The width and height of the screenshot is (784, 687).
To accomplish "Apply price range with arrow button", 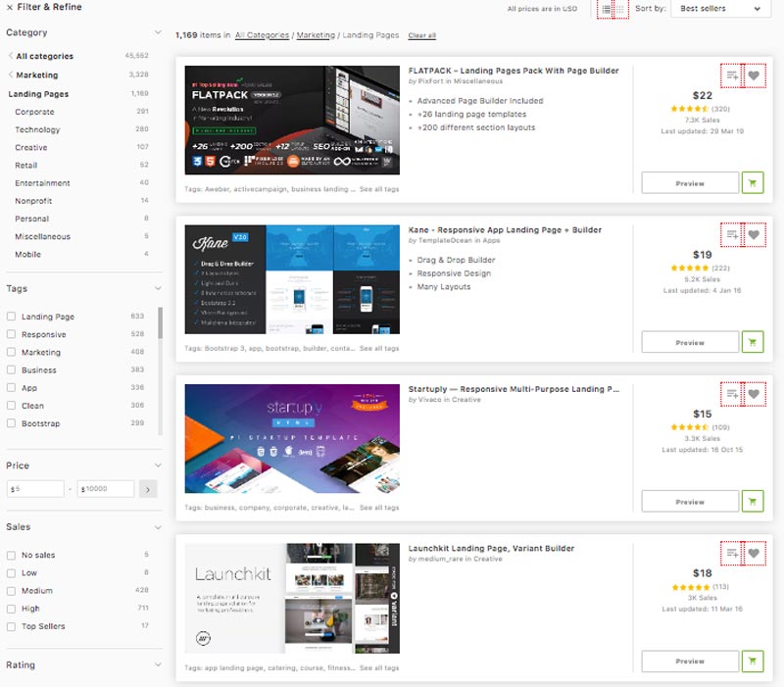I will coord(149,488).
